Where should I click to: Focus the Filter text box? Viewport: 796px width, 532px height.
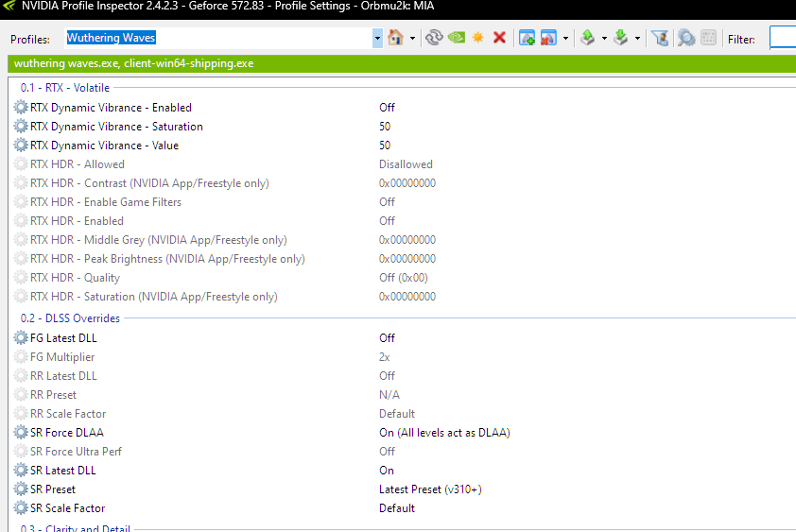(x=783, y=38)
